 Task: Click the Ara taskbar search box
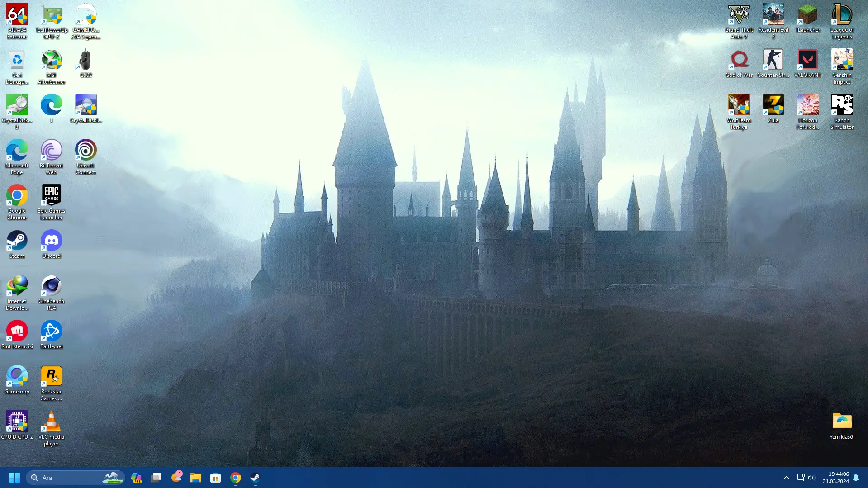coord(76,478)
